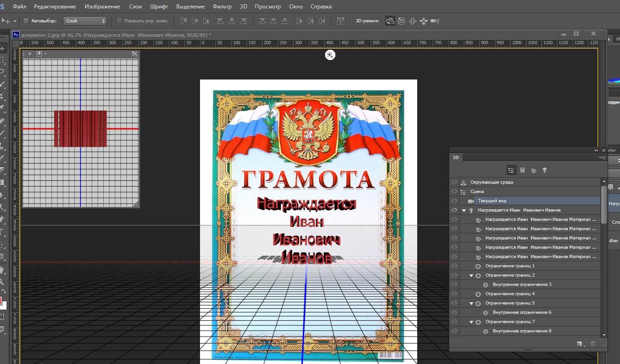Viewport: 620px width, 364px height.
Task: Toggle visibility of Внутреннее ограничение 3
Action: click(x=454, y=284)
